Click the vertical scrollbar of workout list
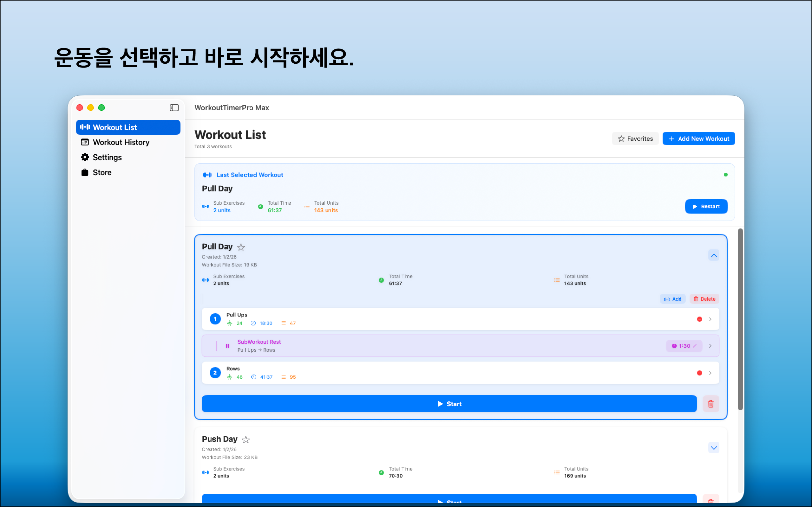 (x=740, y=318)
